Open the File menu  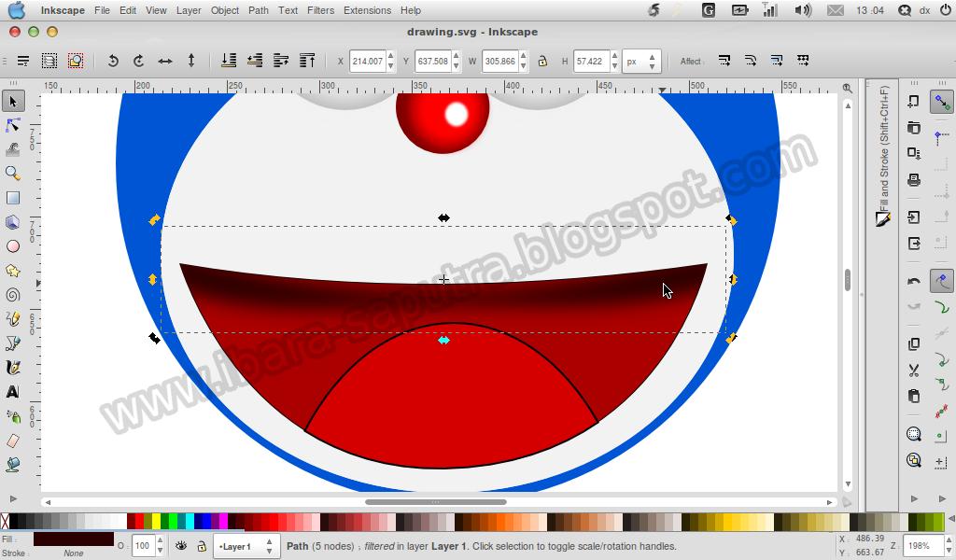pyautogui.click(x=103, y=10)
